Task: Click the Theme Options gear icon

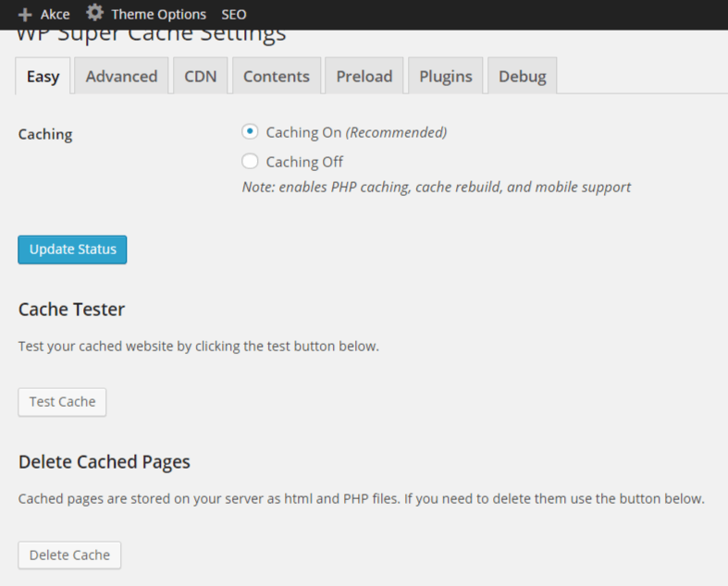Action: click(x=94, y=13)
